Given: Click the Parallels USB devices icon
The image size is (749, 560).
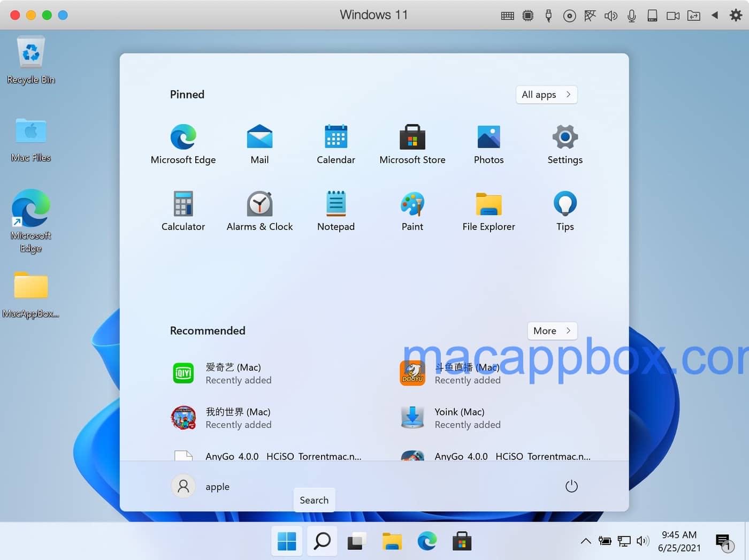Looking at the screenshot, I should pyautogui.click(x=548, y=16).
